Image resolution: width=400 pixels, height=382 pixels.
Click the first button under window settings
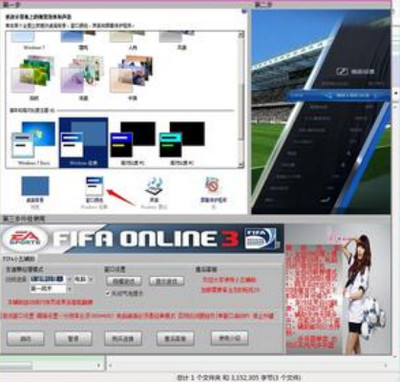click(x=124, y=281)
